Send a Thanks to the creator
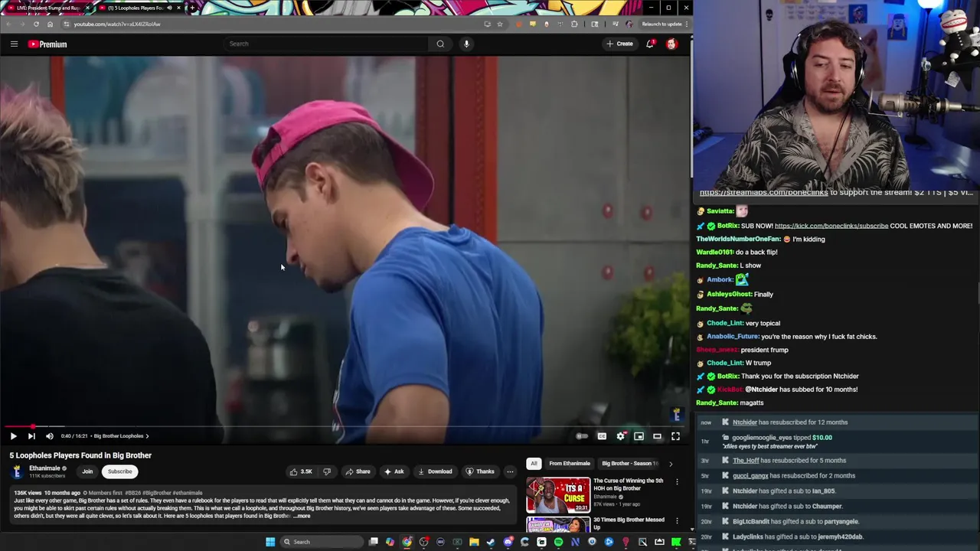This screenshot has height=551, width=980. 479,471
